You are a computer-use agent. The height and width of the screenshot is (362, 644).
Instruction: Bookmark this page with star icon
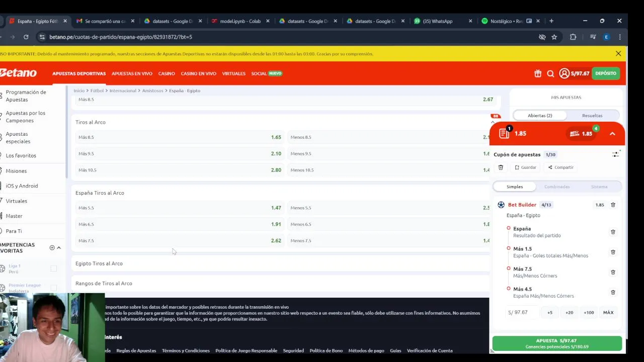point(554,37)
